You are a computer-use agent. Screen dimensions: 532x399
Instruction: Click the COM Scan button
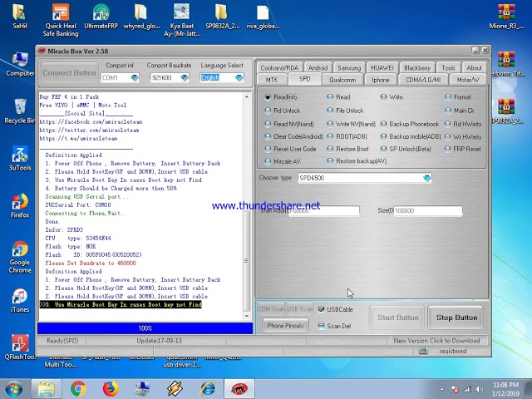click(272, 309)
